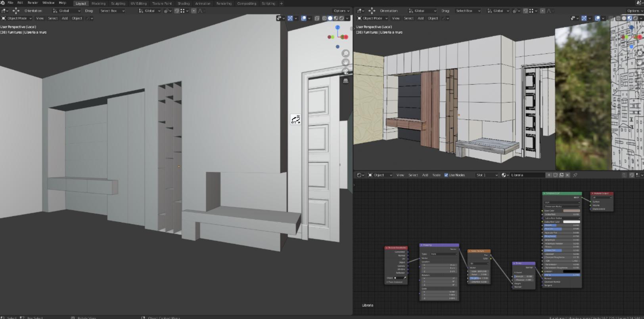Disable the Use Nodes checkbox
644x319 pixels.
pos(446,175)
